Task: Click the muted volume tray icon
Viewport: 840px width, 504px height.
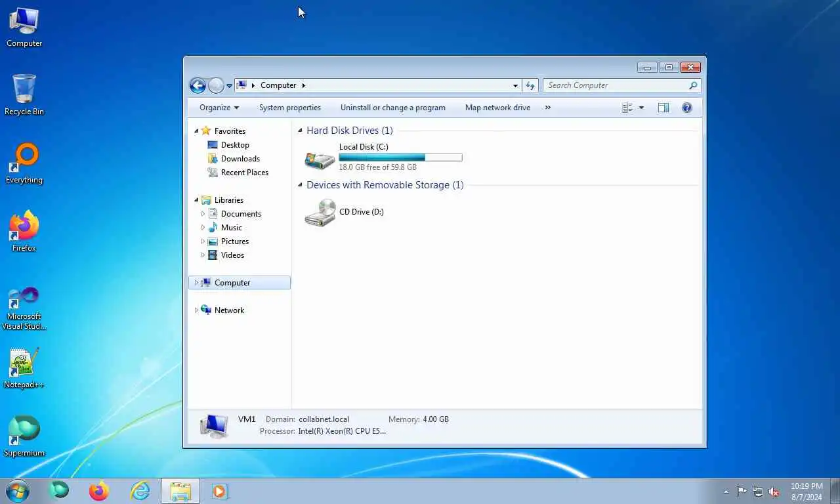Action: click(x=774, y=492)
